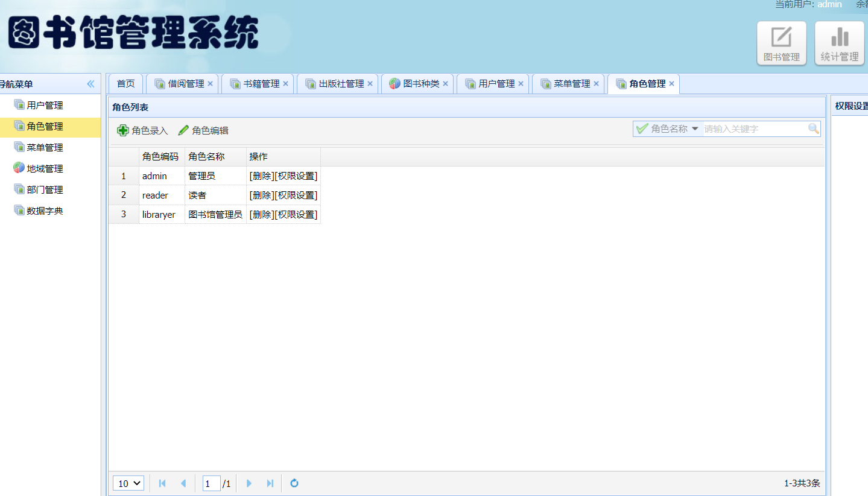Select the libraryer role code cell
This screenshot has width=868, height=496.
162,215
